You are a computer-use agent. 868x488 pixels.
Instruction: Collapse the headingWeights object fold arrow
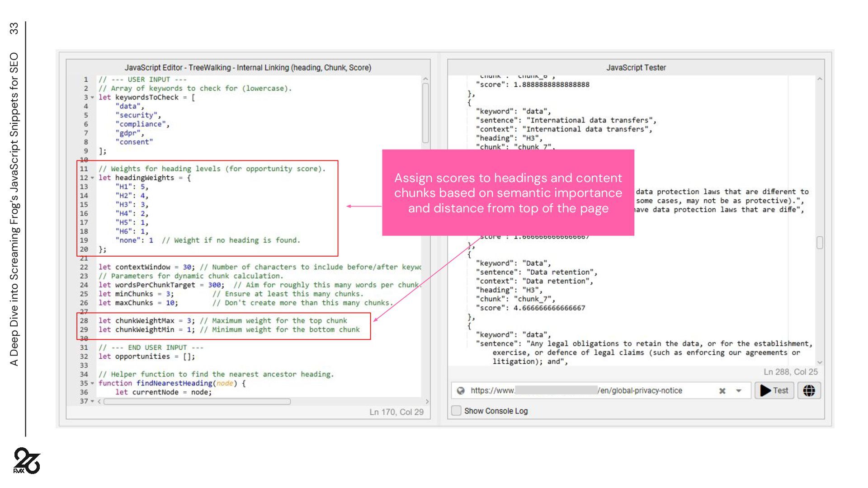[x=93, y=178]
